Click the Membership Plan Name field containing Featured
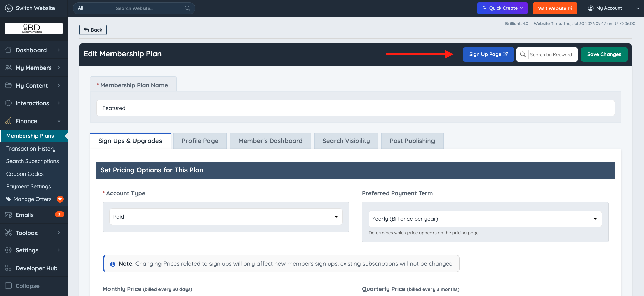Screen dimensions: 644x296 click(355, 108)
